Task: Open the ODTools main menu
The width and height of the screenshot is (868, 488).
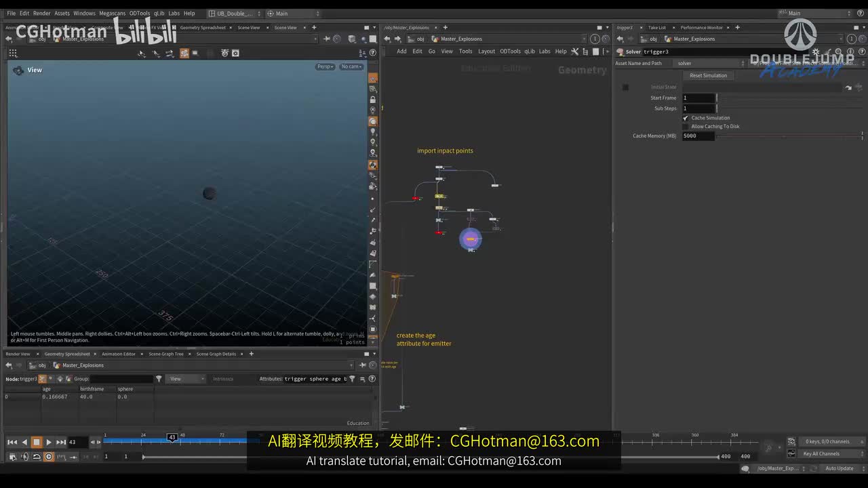Action: coord(140,13)
